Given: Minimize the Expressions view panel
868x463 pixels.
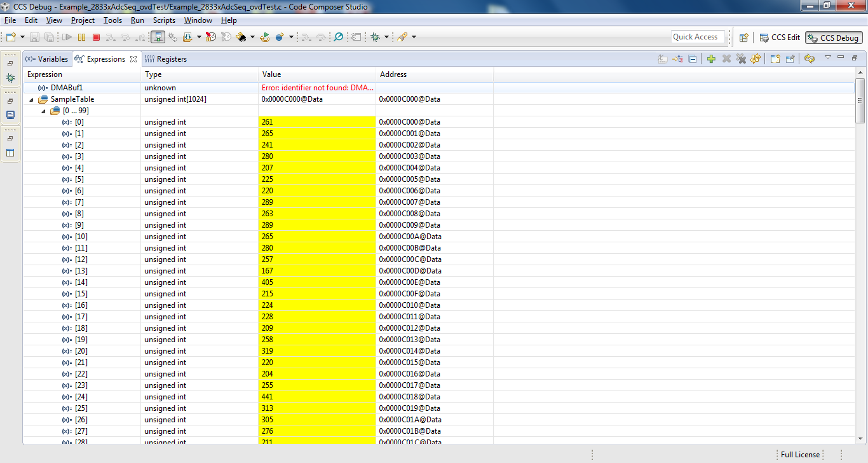Looking at the screenshot, I should click(841, 57).
